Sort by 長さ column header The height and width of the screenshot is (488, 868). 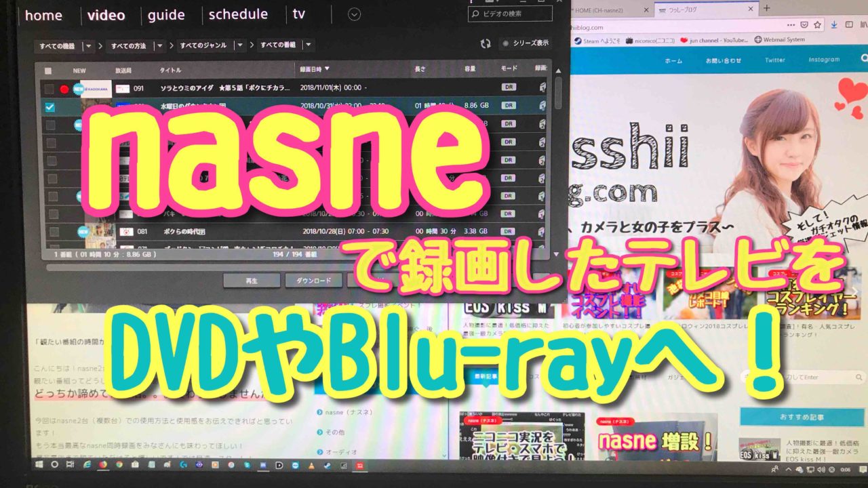420,68
